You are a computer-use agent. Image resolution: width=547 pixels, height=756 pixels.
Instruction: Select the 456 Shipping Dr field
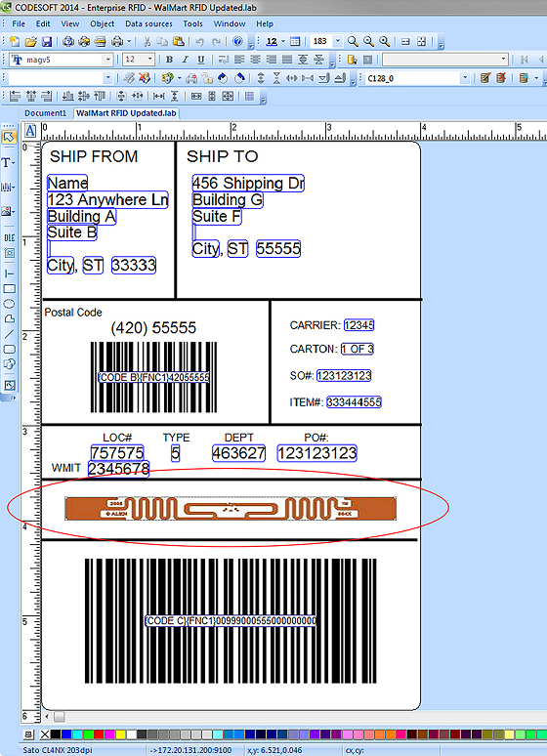click(248, 184)
